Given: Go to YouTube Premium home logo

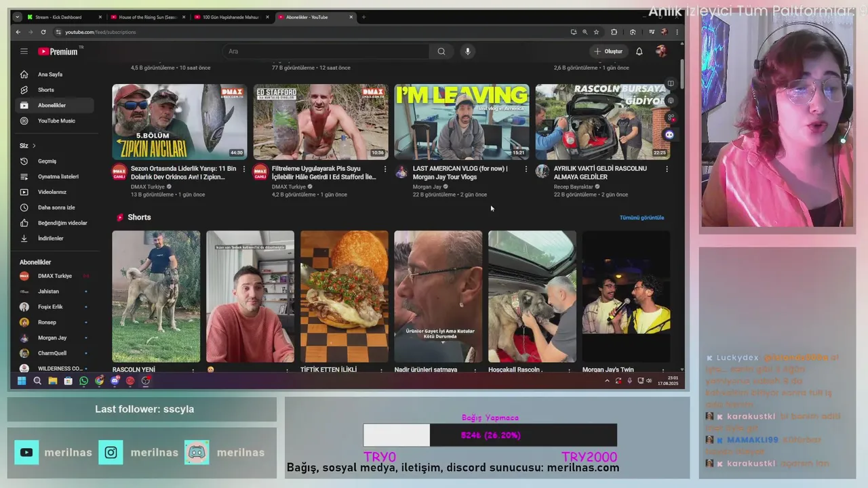Looking at the screenshot, I should click(58, 52).
